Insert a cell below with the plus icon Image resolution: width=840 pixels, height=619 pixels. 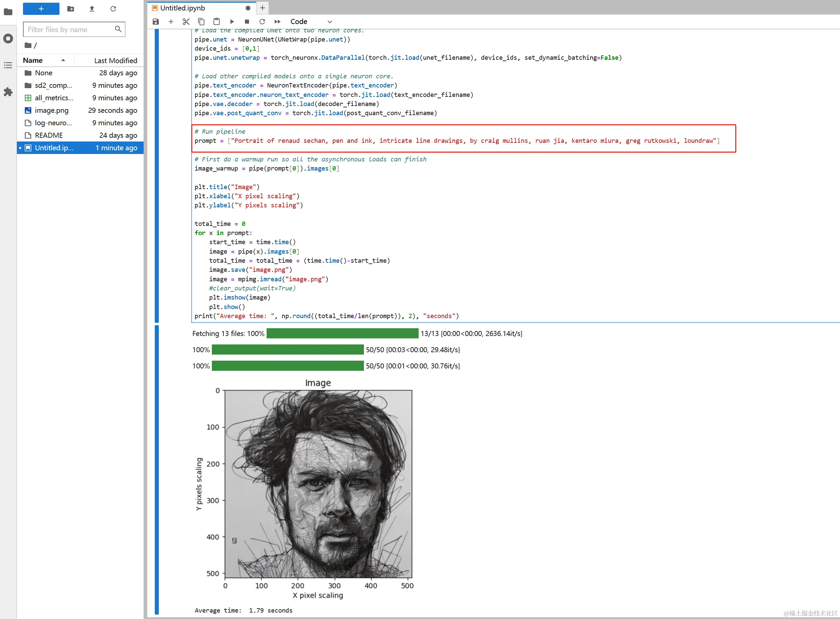(x=171, y=22)
